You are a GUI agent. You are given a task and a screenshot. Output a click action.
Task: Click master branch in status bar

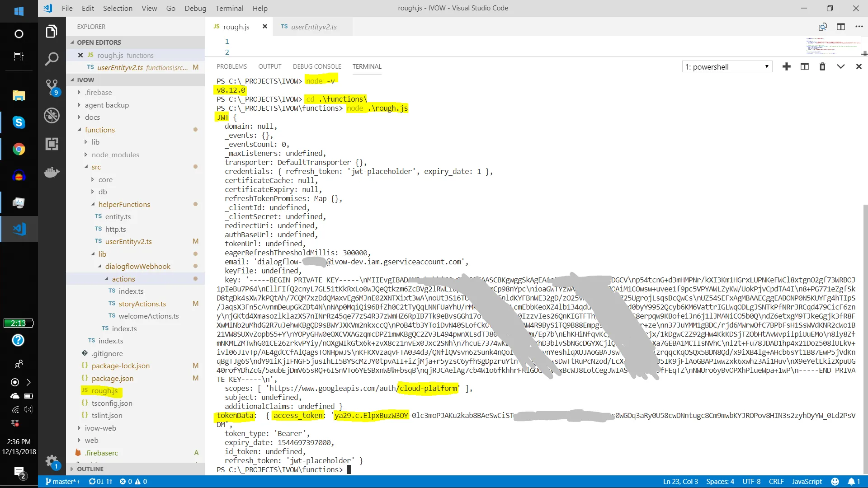[x=62, y=481]
